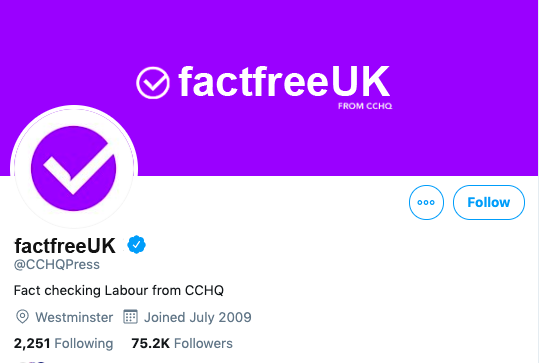539x363 pixels.
Task: Click the 75.2K followers count number
Action: coord(151,343)
